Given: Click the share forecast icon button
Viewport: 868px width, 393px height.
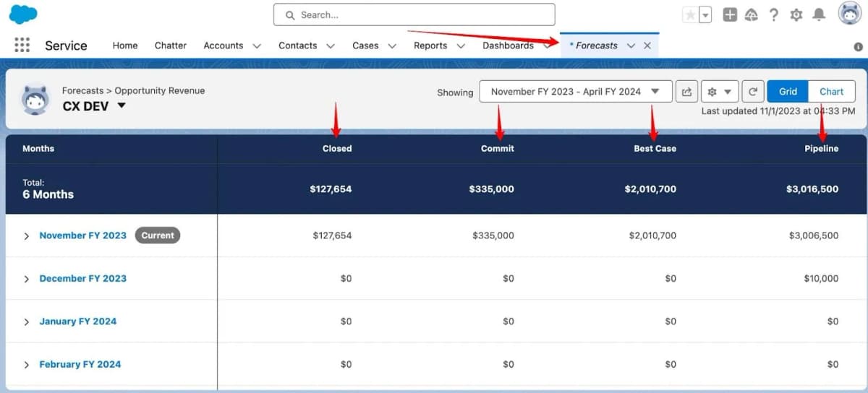Looking at the screenshot, I should 687,92.
